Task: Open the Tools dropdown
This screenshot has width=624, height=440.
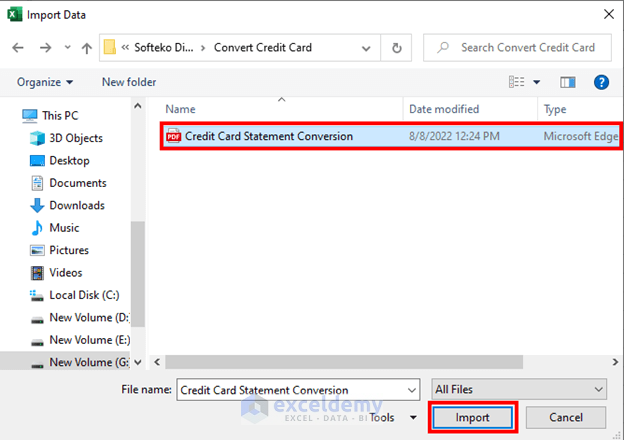Action: [x=393, y=417]
